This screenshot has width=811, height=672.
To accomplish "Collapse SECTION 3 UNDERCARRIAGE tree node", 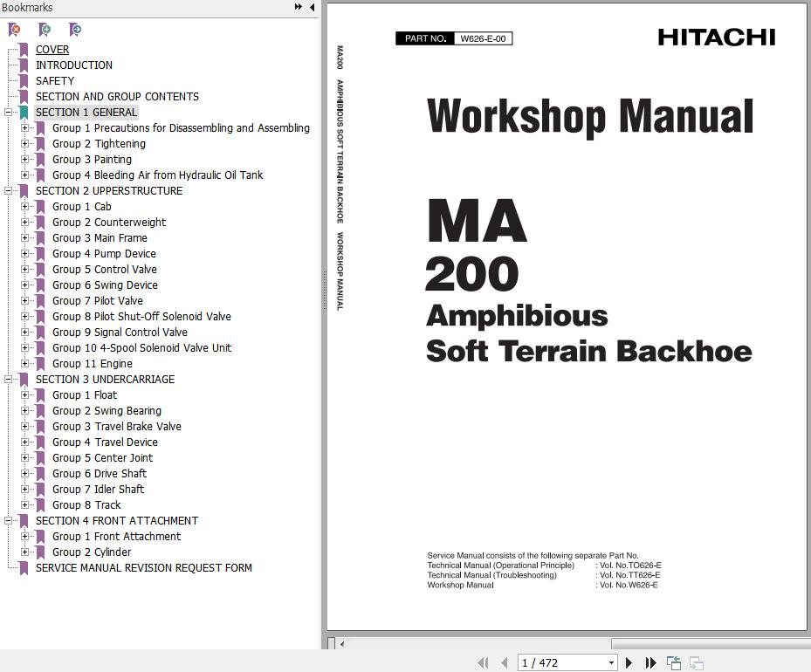I will [x=8, y=380].
